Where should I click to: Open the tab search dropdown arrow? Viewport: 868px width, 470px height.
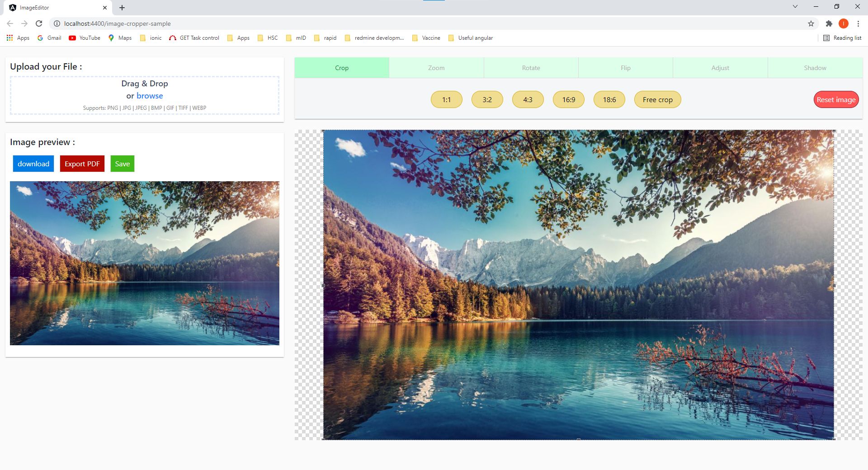pyautogui.click(x=795, y=6)
